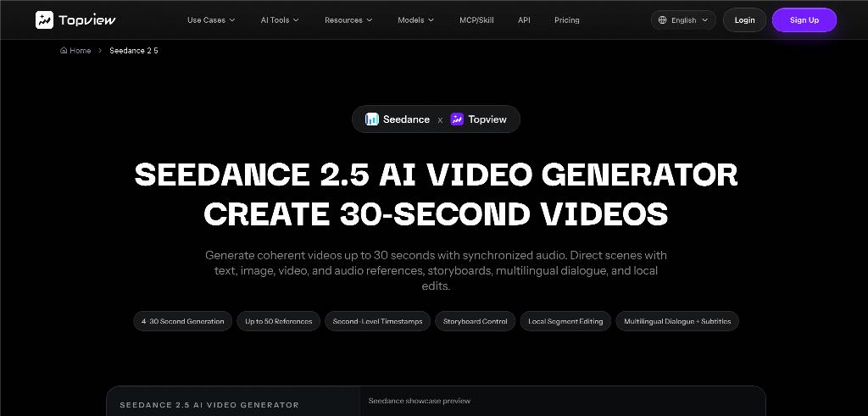Viewport: 868px width, 416px height.
Task: Expand the Resources menu
Action: click(x=348, y=20)
